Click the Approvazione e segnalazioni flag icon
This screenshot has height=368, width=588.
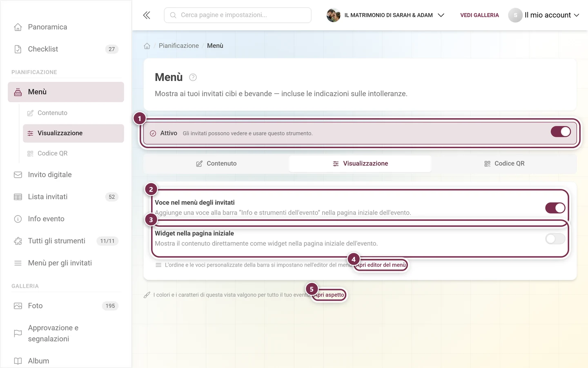(x=18, y=333)
